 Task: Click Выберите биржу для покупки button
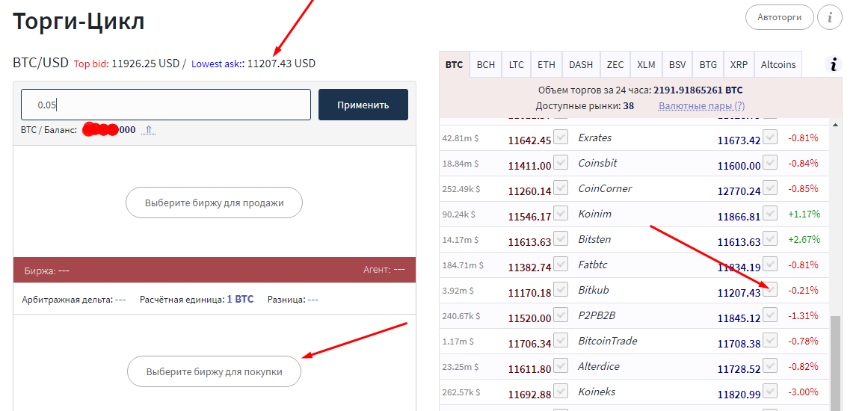(x=215, y=371)
